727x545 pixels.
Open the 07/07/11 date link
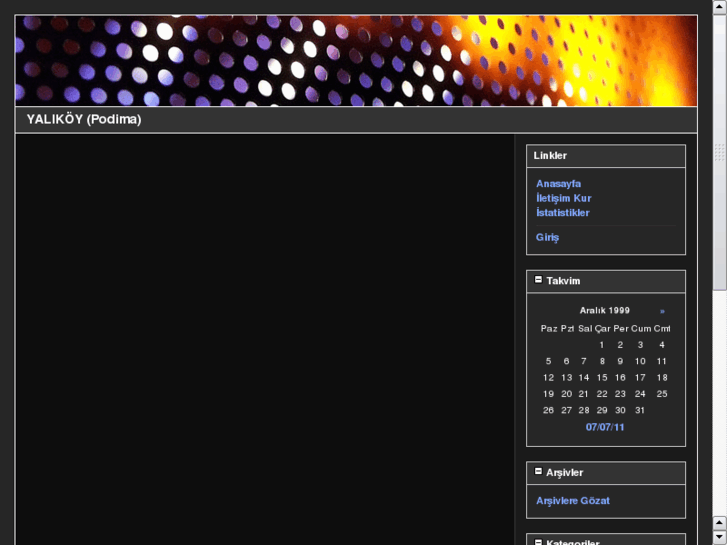pos(605,427)
